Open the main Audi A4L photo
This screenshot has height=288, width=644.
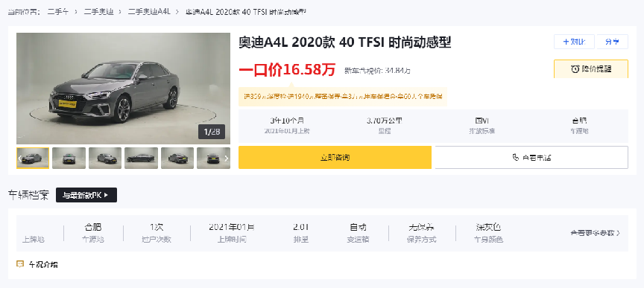(123, 89)
